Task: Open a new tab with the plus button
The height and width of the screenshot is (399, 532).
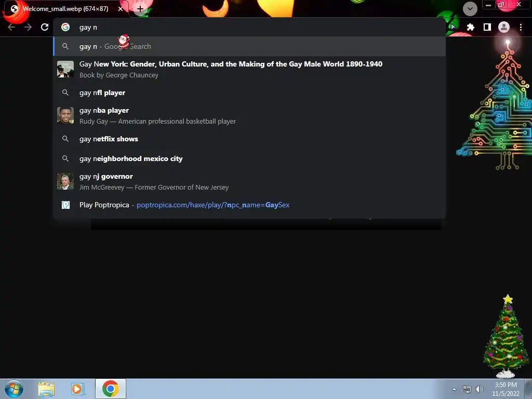Action: tap(140, 9)
